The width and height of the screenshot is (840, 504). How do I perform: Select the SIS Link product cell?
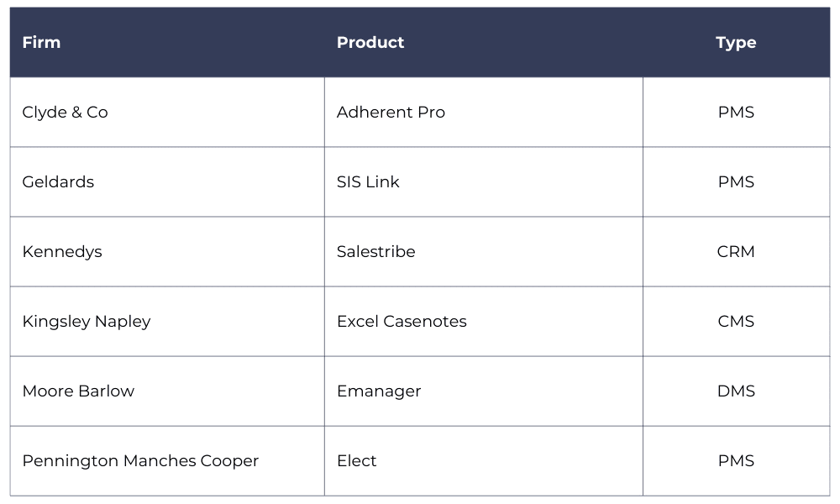[x=483, y=181]
